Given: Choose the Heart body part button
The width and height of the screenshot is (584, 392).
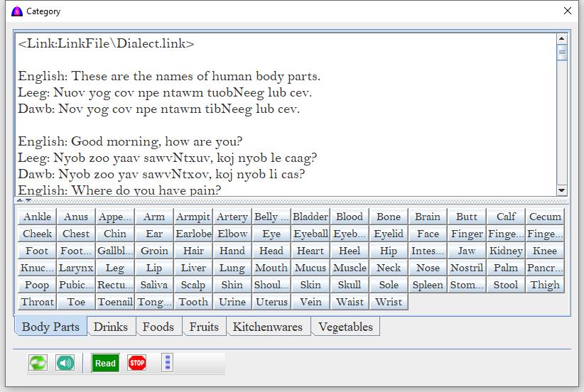Looking at the screenshot, I should [x=310, y=251].
